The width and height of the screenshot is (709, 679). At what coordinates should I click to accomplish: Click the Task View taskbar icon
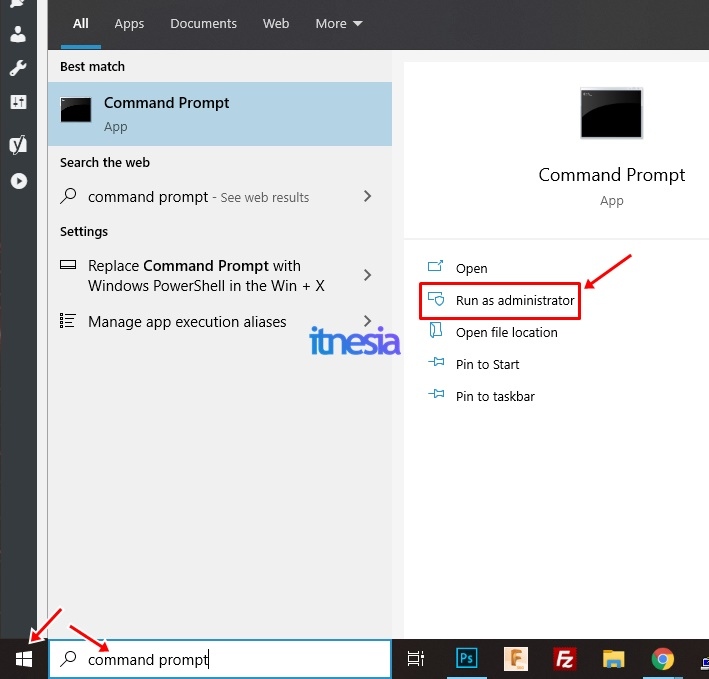pos(416,659)
